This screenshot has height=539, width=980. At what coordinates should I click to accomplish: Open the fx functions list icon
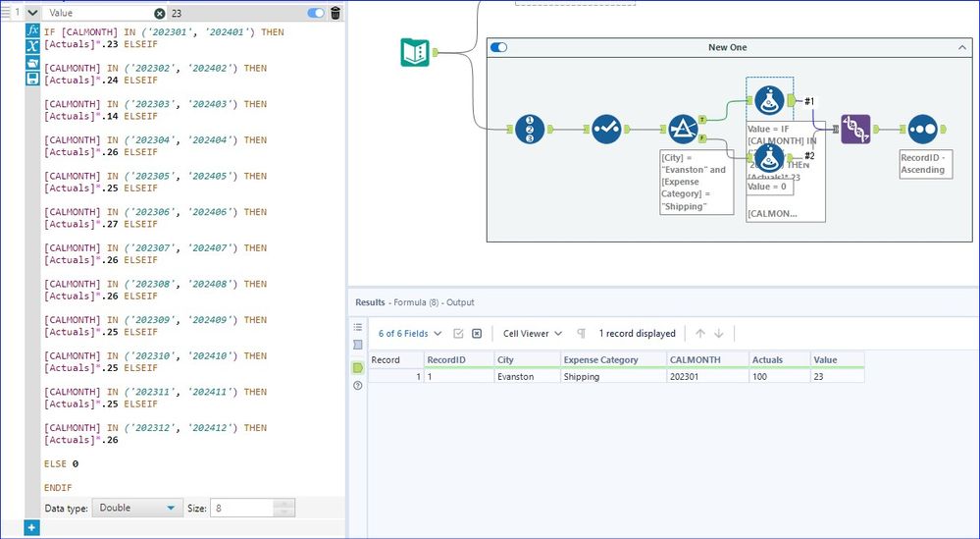32,30
